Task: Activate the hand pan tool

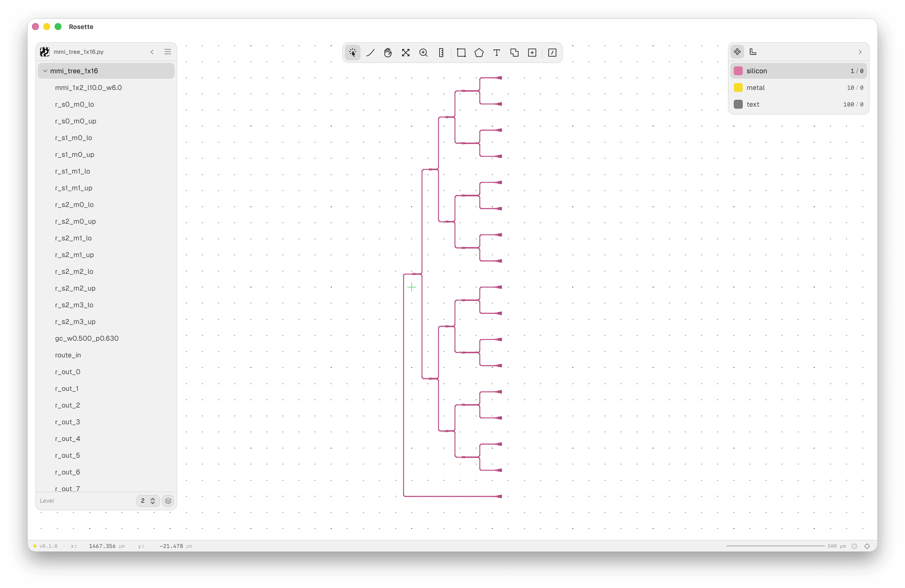Action: pyautogui.click(x=388, y=52)
